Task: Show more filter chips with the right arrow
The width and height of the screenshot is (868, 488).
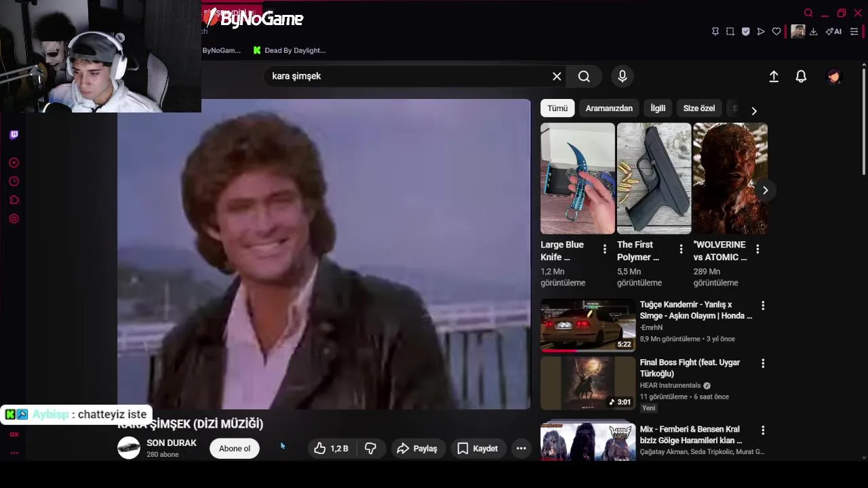Action: tap(753, 110)
